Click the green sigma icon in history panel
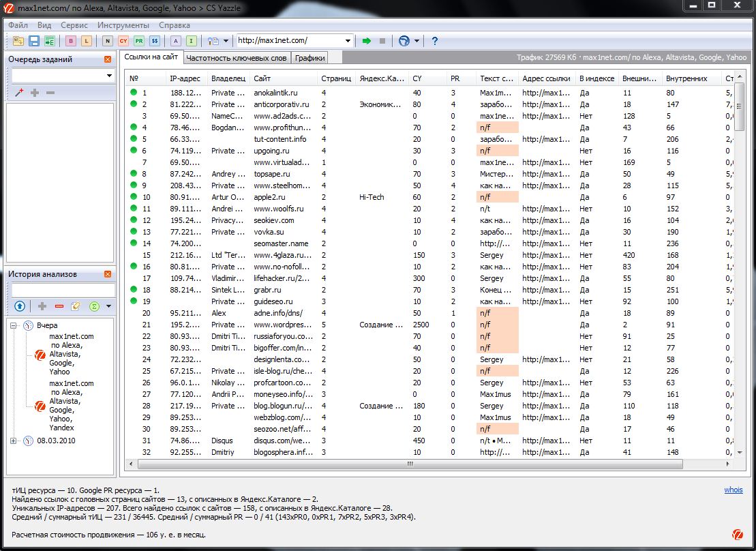 tap(95, 307)
